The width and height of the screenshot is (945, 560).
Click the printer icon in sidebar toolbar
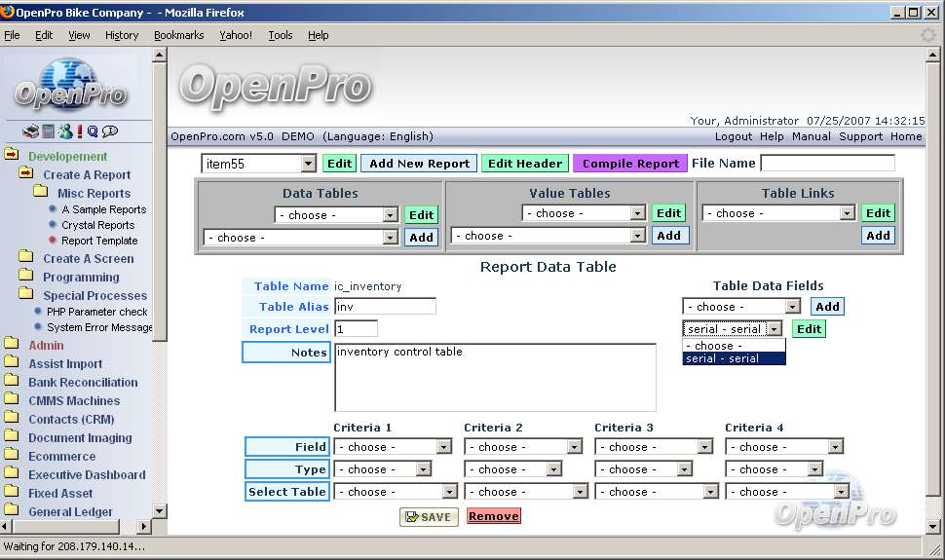pos(30,131)
